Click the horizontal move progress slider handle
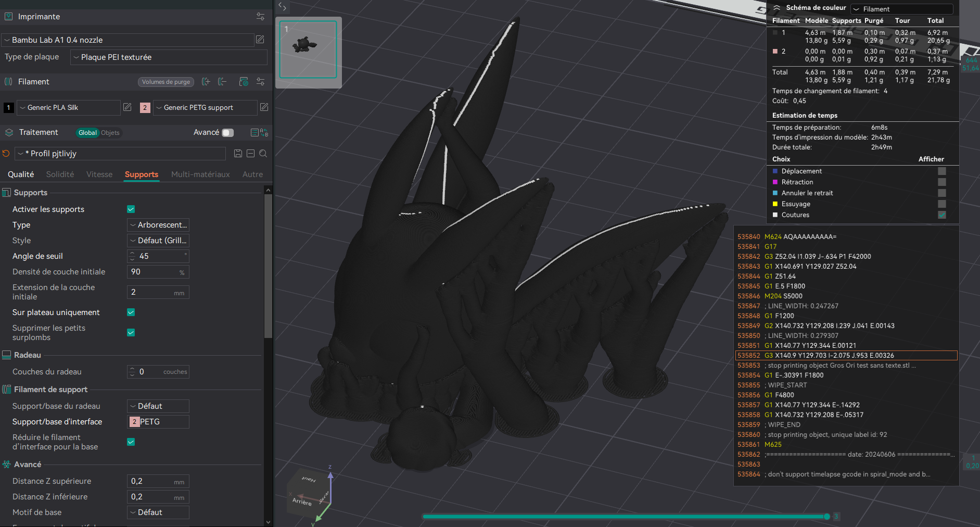This screenshot has height=527, width=980. point(826,517)
